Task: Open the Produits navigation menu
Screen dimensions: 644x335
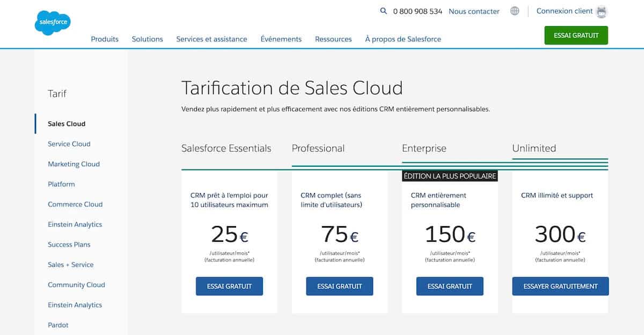Action: [105, 39]
